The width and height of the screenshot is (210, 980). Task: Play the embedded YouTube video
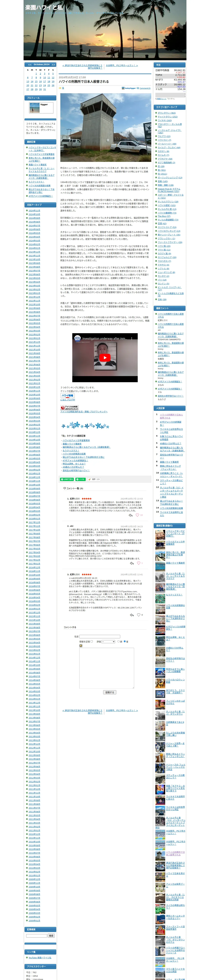(105, 358)
